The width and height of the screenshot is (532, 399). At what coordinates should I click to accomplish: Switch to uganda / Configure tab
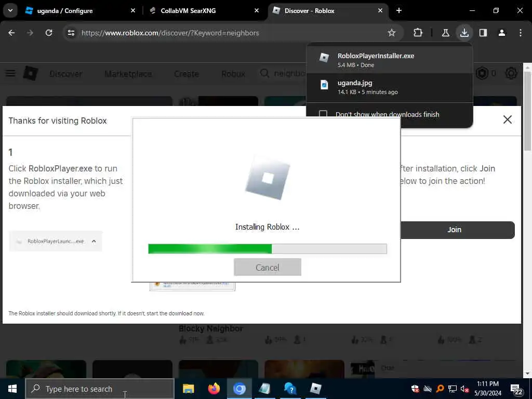click(x=79, y=10)
